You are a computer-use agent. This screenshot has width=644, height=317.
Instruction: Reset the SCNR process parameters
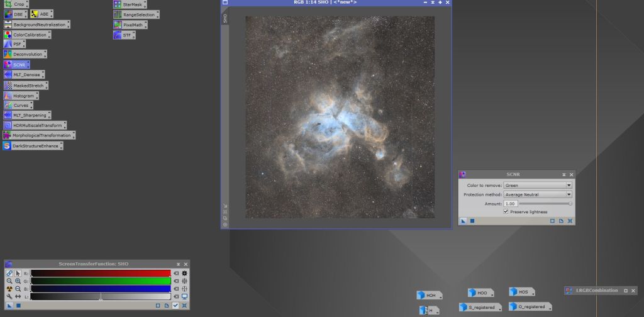tap(570, 221)
